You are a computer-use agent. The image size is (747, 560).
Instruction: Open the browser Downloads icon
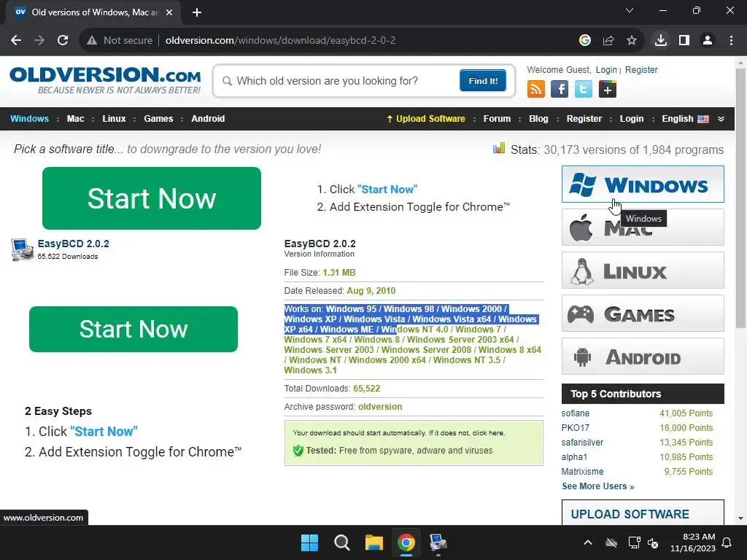click(x=661, y=41)
